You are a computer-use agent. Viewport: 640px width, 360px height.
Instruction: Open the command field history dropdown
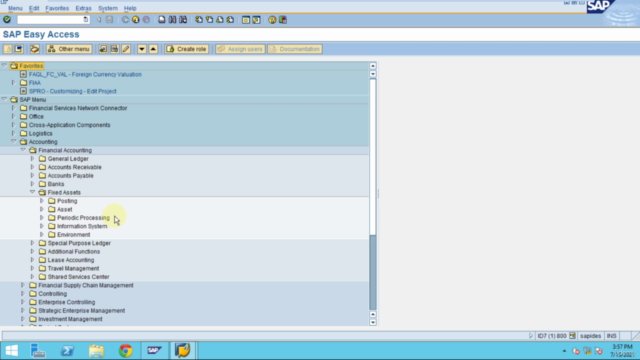click(x=85, y=20)
